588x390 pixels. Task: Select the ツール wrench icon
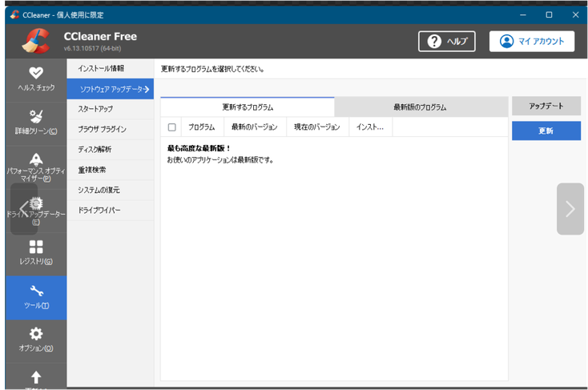point(36,291)
